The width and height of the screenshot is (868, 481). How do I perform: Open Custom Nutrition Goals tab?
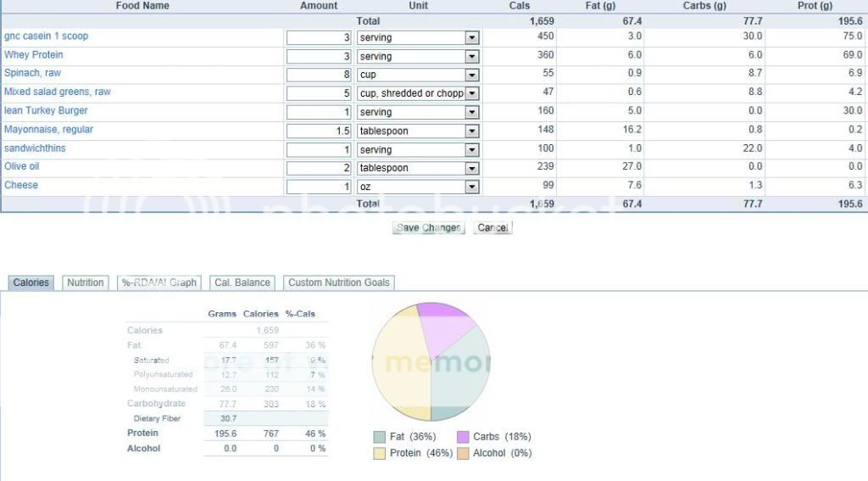coord(339,282)
